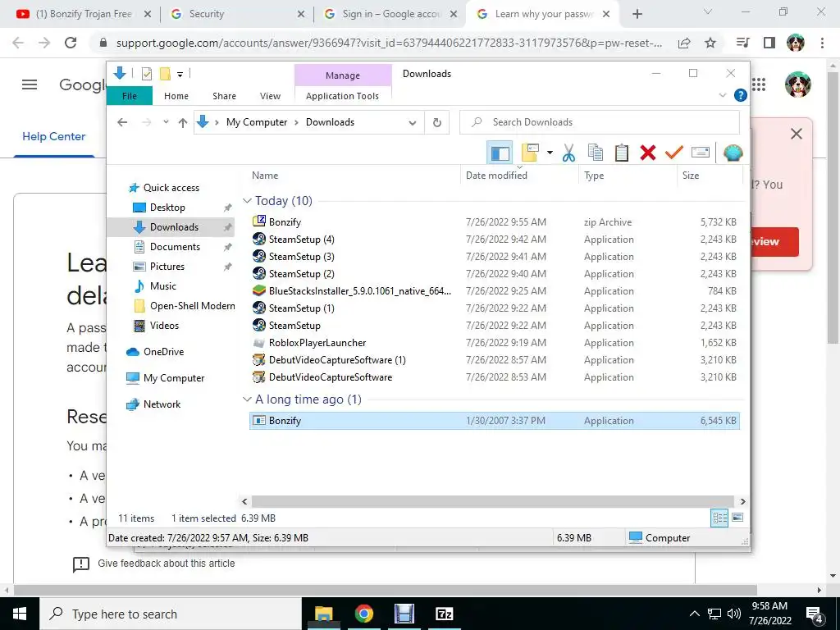Click the new folder toolbar icon

point(530,153)
